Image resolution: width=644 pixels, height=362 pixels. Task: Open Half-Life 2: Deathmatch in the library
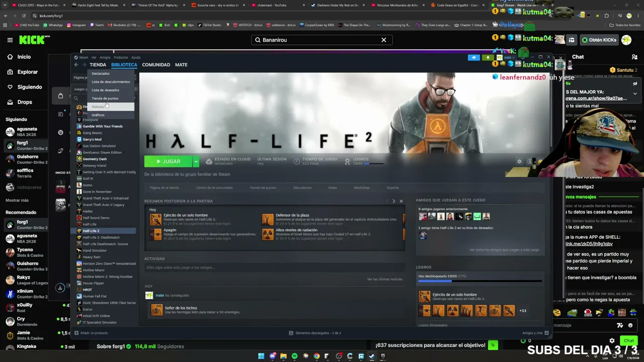pos(101,237)
